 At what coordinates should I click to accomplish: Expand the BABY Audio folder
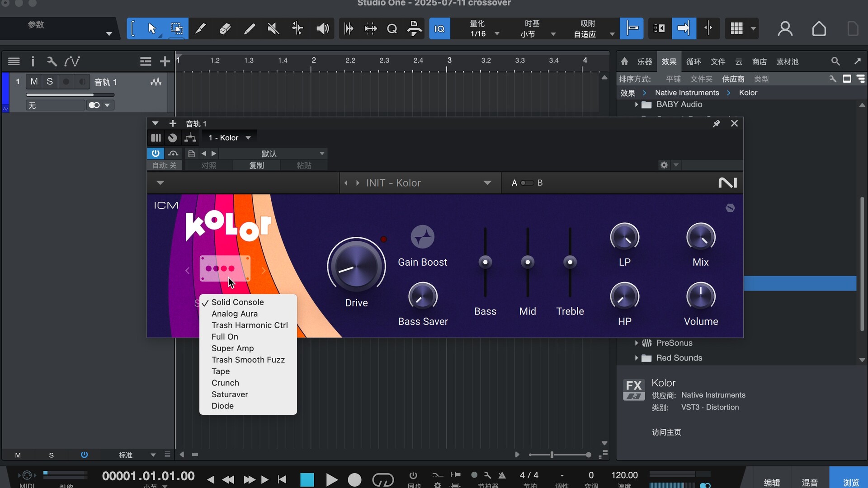(636, 105)
